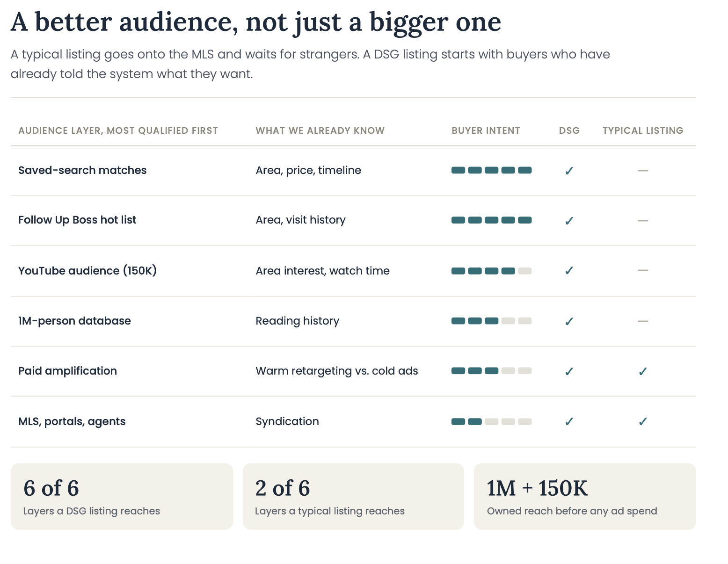Viewport: 728px width, 564px height.
Task: Click Typical Listing dash for Saved-search matches
Action: click(x=643, y=171)
